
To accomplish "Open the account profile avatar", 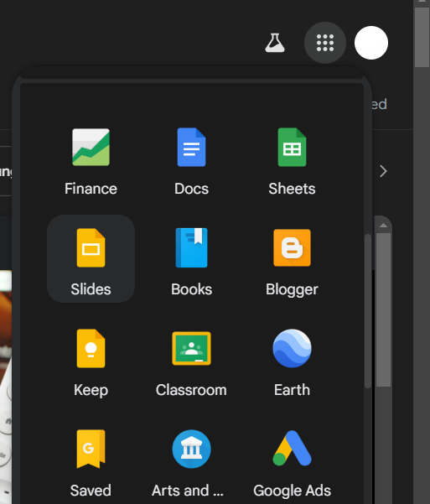I will click(x=371, y=43).
